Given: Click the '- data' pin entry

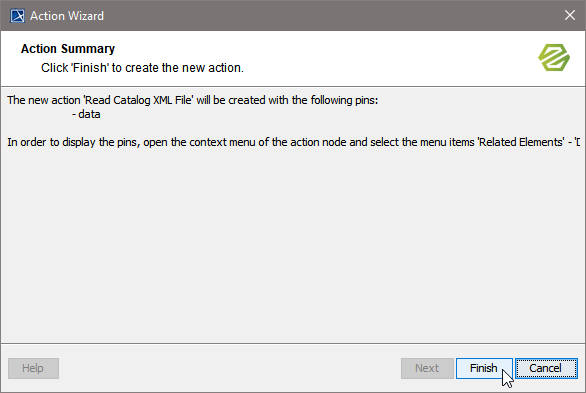Looking at the screenshot, I should click(x=86, y=114).
